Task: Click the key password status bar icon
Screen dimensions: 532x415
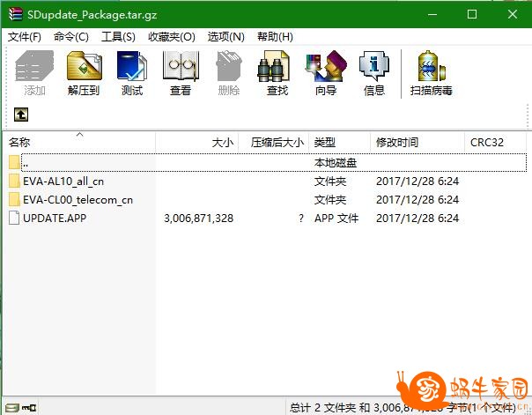Action: click(29, 407)
